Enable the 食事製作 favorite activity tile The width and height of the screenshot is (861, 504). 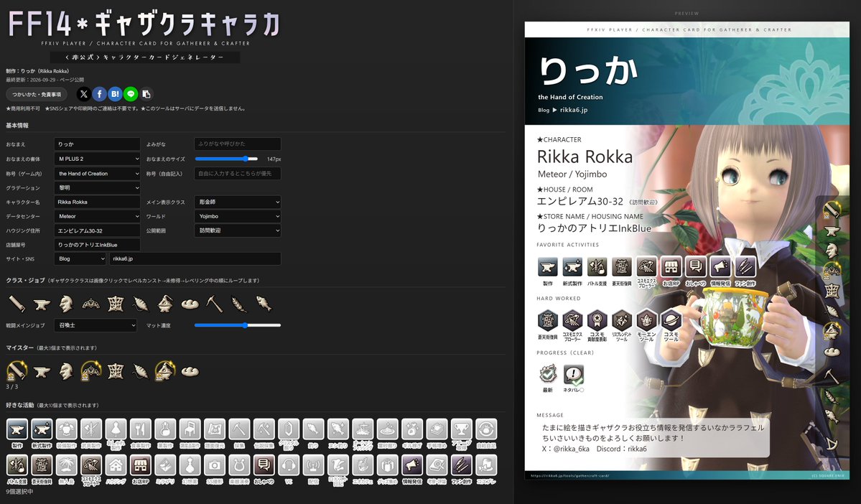coord(141,433)
